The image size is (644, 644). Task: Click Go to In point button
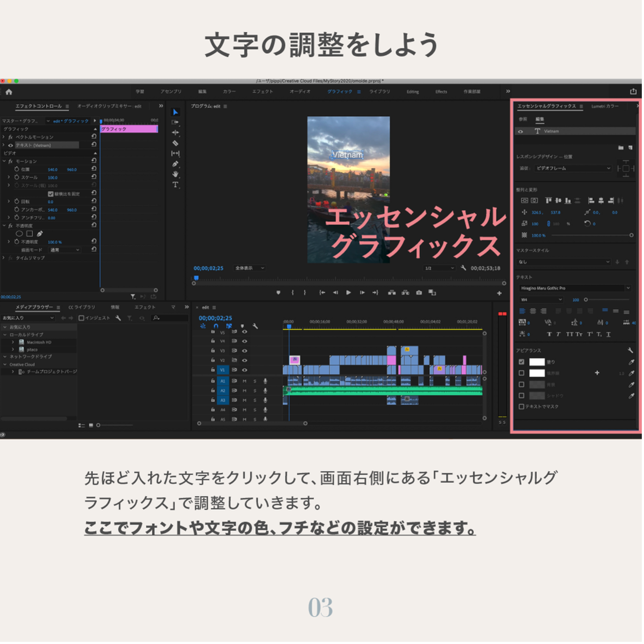click(x=323, y=293)
